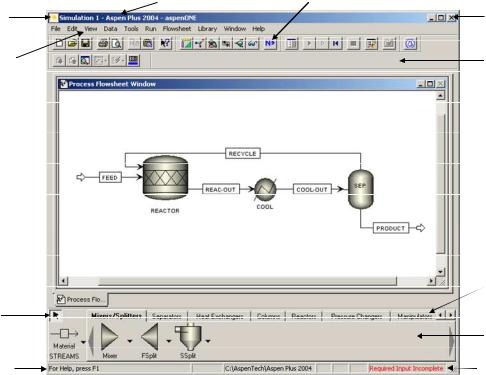Switch to the Columns library tab
Viewport: 486px width, 375px height.
[x=268, y=315]
